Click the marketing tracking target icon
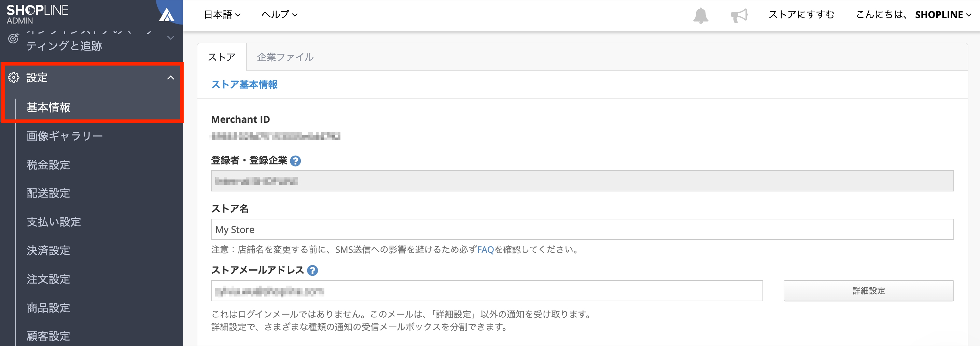 [13, 38]
